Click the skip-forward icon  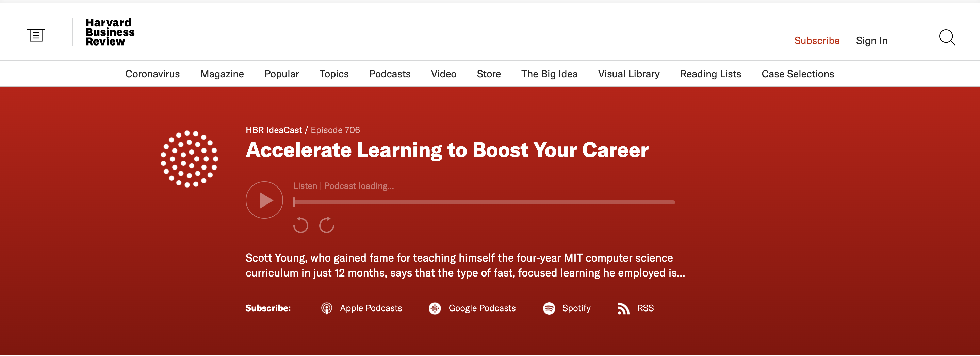326,225
